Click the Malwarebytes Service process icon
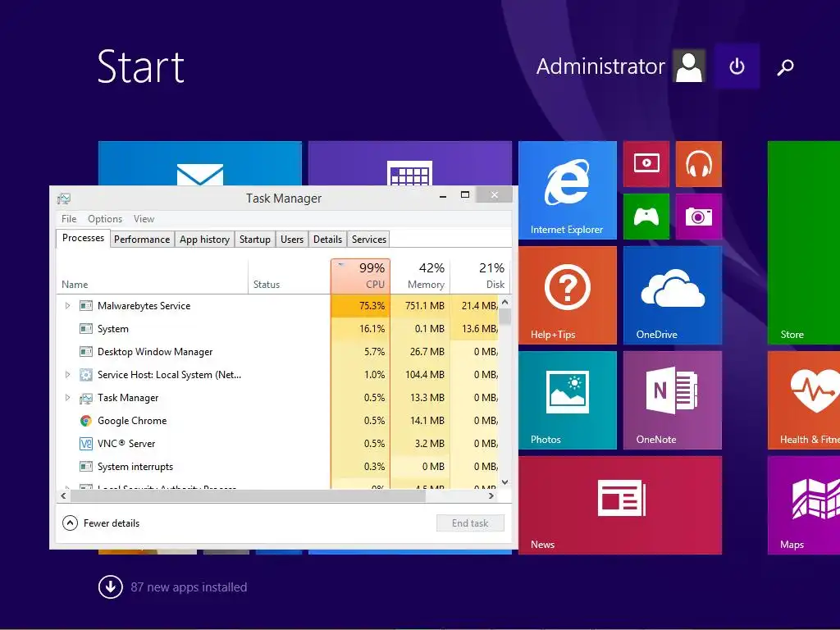This screenshot has width=840, height=630. 85,306
